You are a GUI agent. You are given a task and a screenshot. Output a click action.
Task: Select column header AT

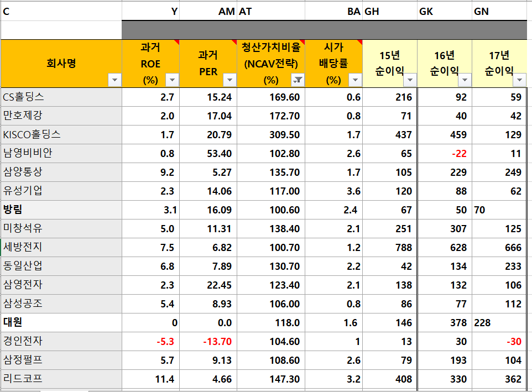271,12
